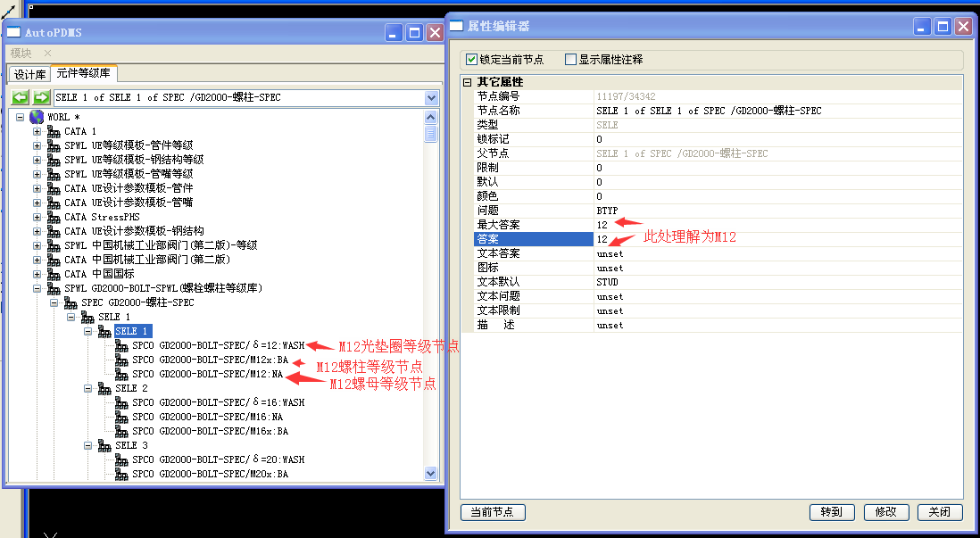Click the GD2000-BOLT-SPEC/M12:NA node icon

[121, 374]
